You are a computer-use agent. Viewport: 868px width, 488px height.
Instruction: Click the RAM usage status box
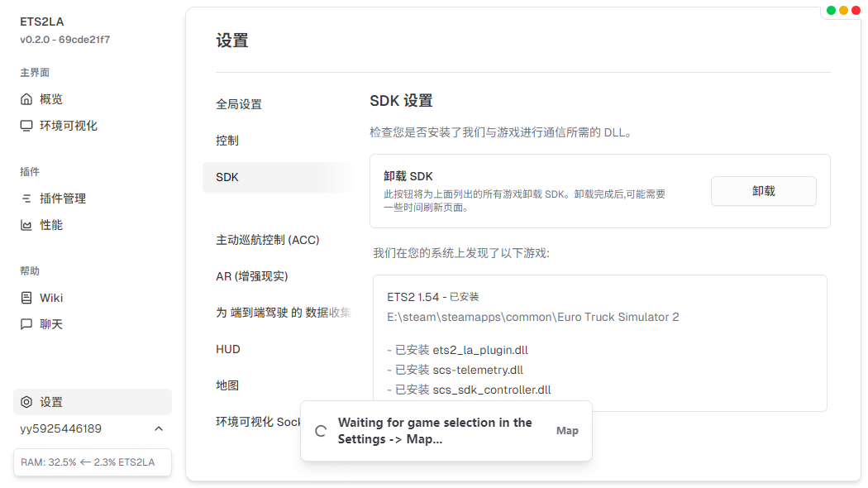93,462
